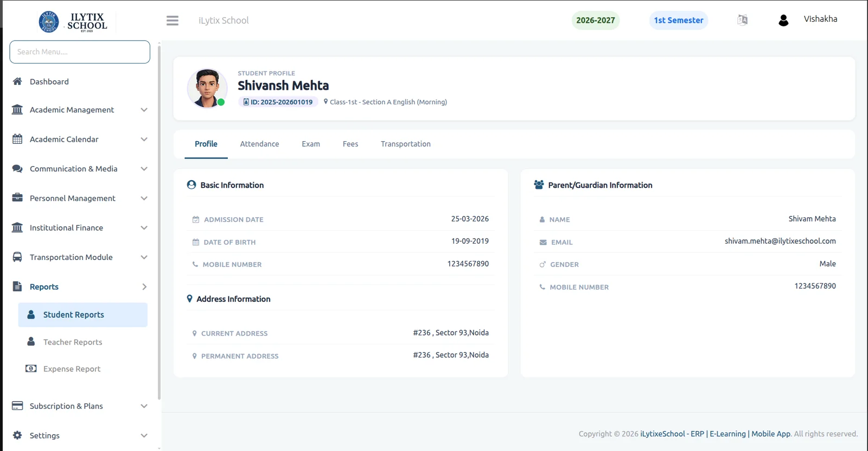This screenshot has height=451, width=868.
Task: Click Shivansh Mehta's profile photo
Action: tap(207, 88)
